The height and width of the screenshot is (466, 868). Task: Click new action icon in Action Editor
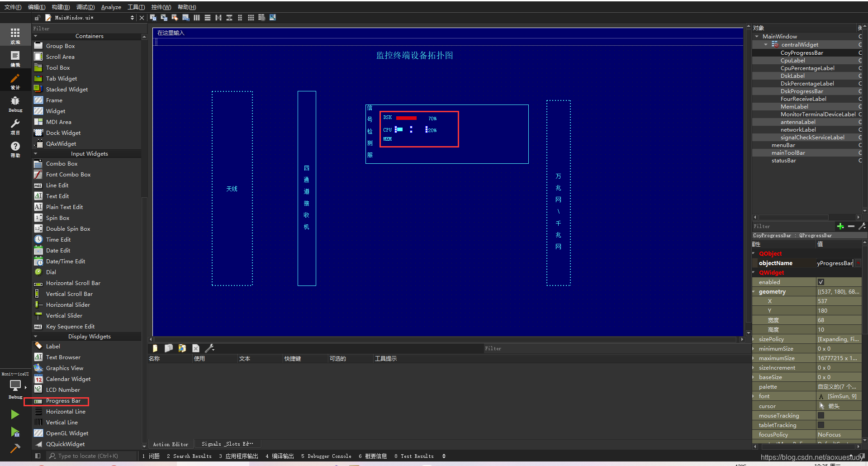click(155, 348)
